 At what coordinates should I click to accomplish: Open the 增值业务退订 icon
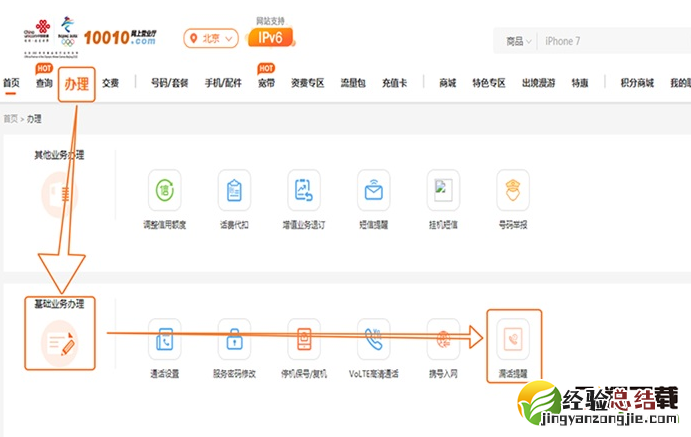click(304, 190)
